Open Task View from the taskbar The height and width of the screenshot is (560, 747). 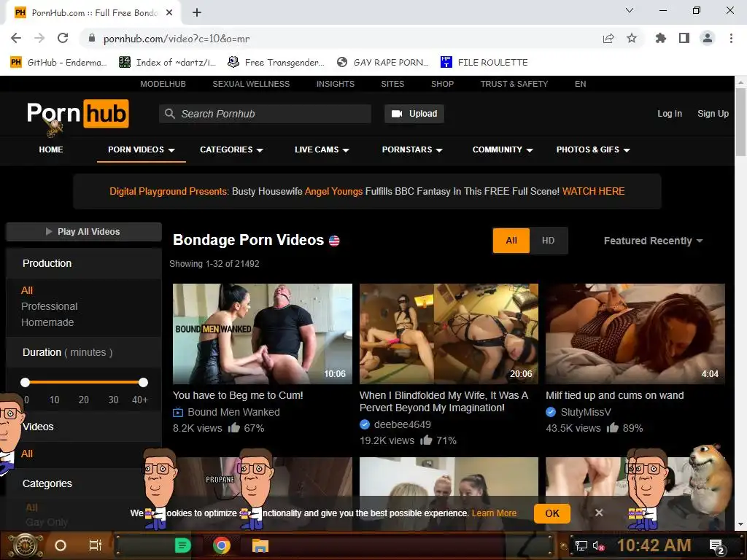tap(96, 545)
